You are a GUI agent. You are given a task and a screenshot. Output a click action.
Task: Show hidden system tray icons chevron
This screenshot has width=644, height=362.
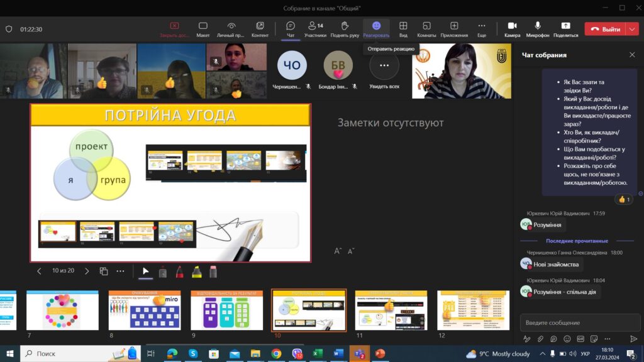tap(542, 354)
